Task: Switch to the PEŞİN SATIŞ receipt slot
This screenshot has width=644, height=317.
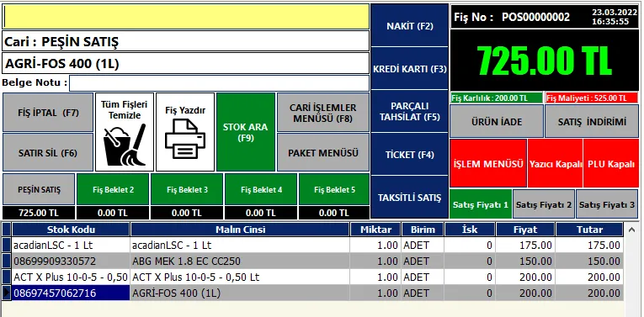Action: click(39, 189)
